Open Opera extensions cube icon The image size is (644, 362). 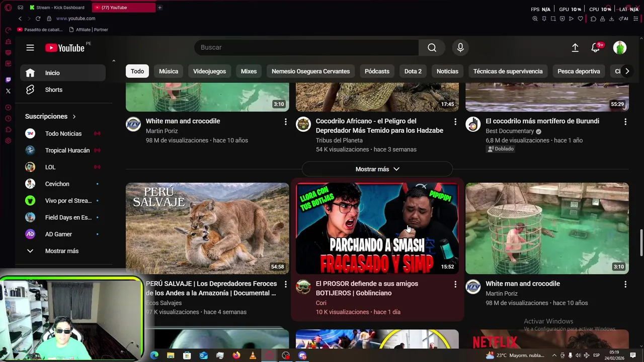click(x=593, y=19)
